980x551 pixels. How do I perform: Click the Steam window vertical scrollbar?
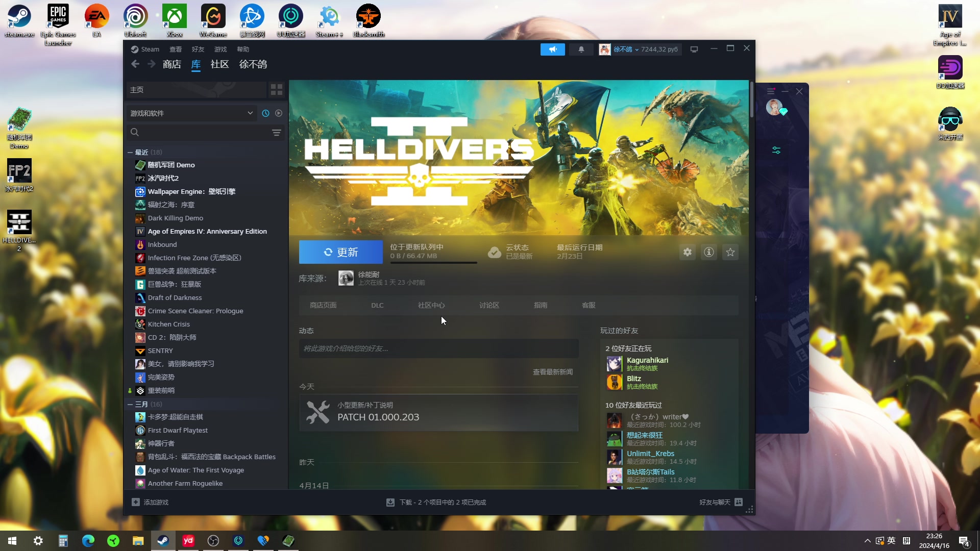pos(752,99)
